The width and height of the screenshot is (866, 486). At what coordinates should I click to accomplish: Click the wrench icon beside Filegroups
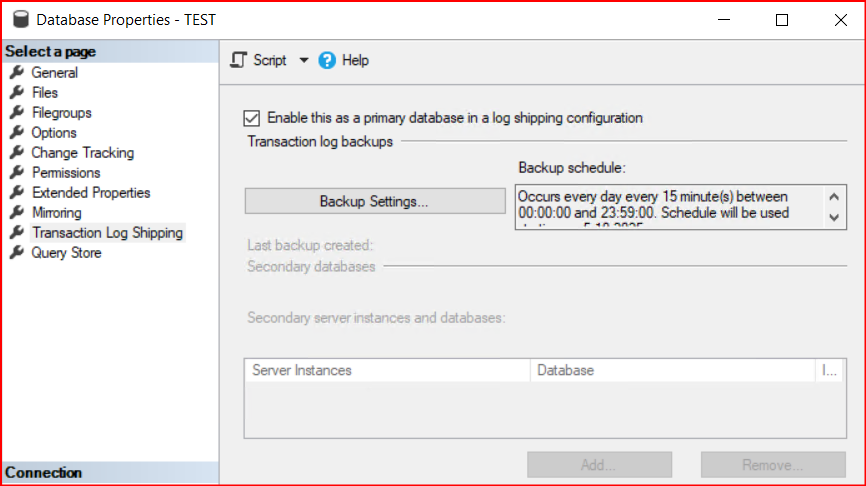tap(16, 113)
